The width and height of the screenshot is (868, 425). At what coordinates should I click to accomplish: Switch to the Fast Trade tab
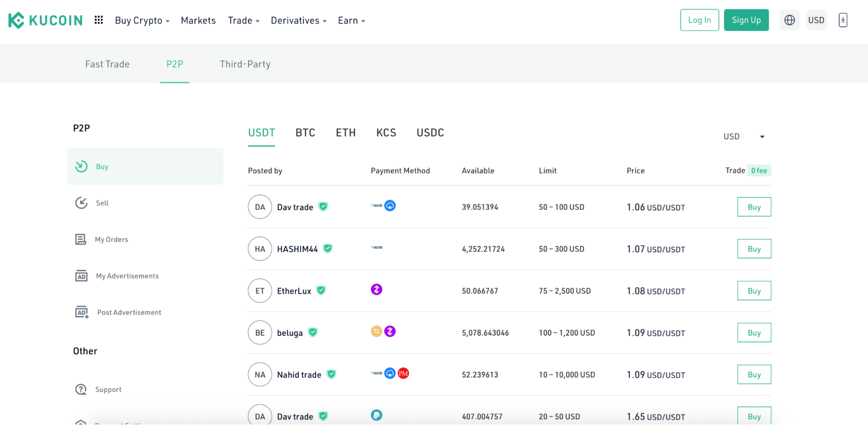[x=107, y=64]
